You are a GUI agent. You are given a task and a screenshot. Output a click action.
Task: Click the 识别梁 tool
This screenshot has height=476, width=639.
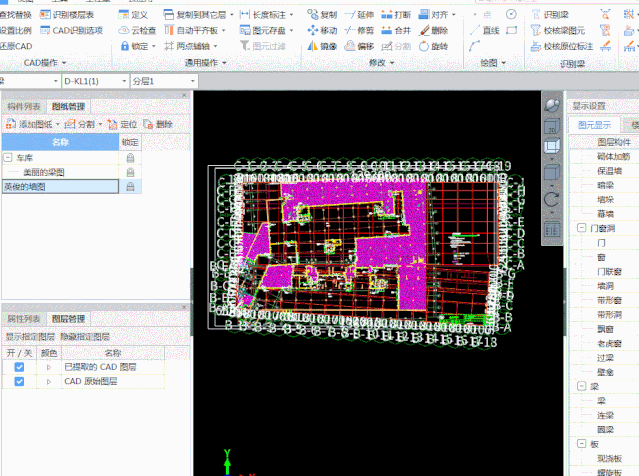[x=550, y=15]
